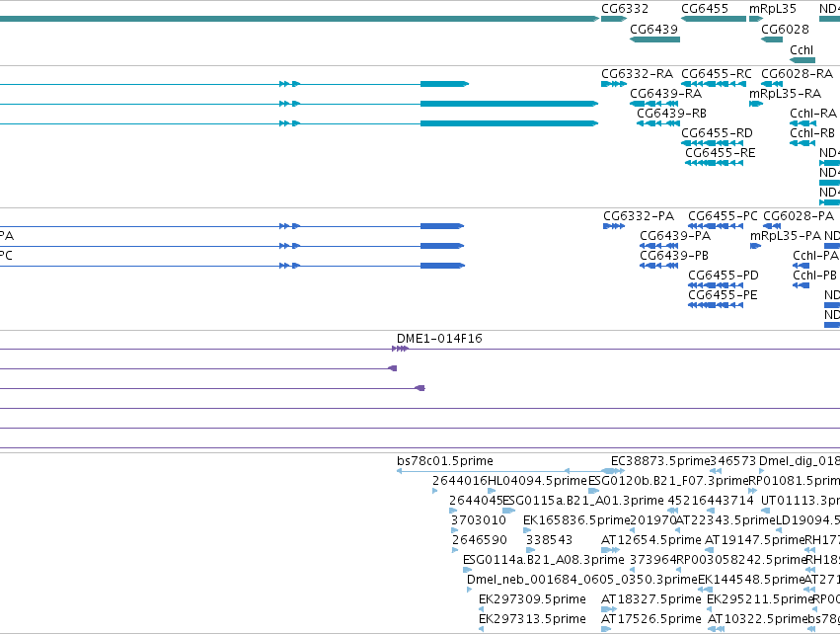Click EST AT19147.5prime

click(754, 539)
